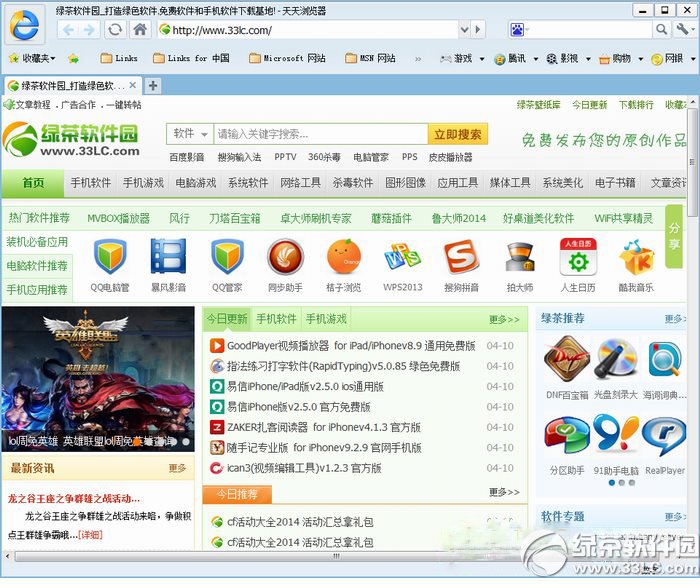Image resolution: width=700 pixels, height=588 pixels.
Task: Open the 绿茶壁纸库 link
Action: (x=538, y=105)
